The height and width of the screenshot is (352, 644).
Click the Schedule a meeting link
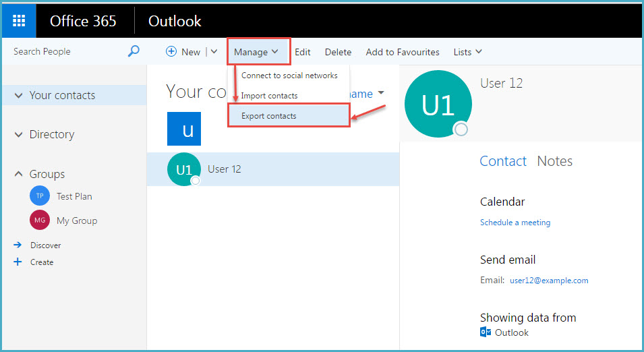[515, 223]
